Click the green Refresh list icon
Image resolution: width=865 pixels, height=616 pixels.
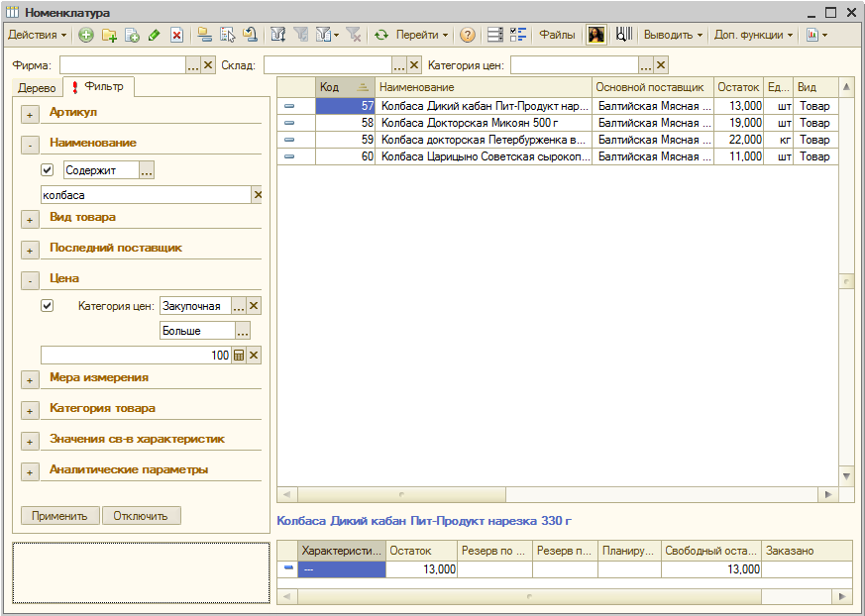[x=381, y=36]
